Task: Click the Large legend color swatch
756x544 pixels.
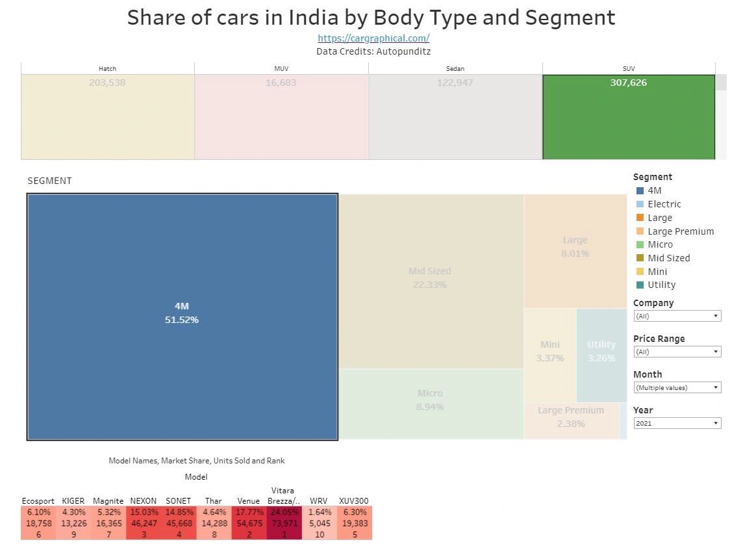Action: [640, 218]
